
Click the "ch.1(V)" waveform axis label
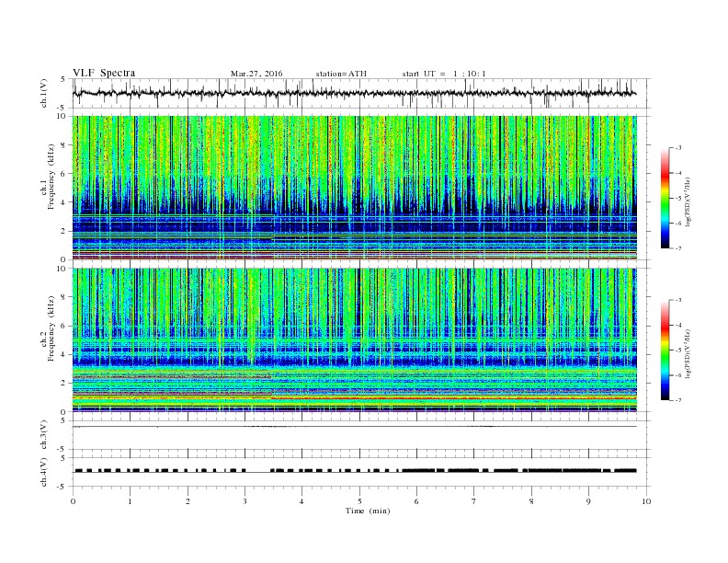[x=44, y=93]
